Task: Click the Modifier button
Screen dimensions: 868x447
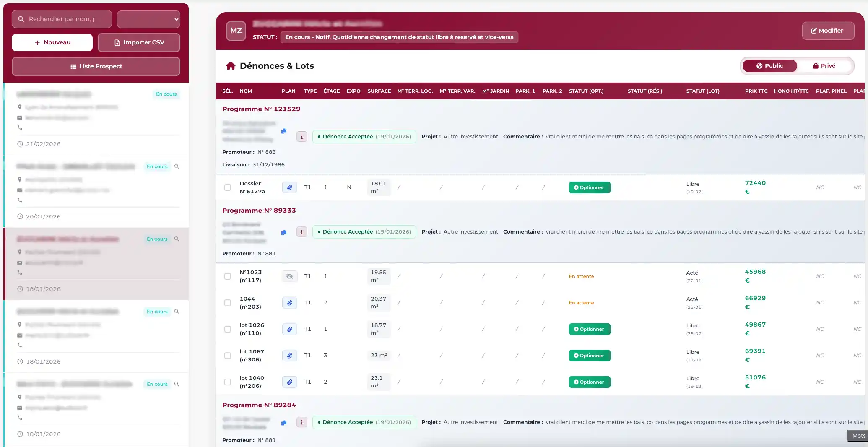Action: tap(828, 31)
